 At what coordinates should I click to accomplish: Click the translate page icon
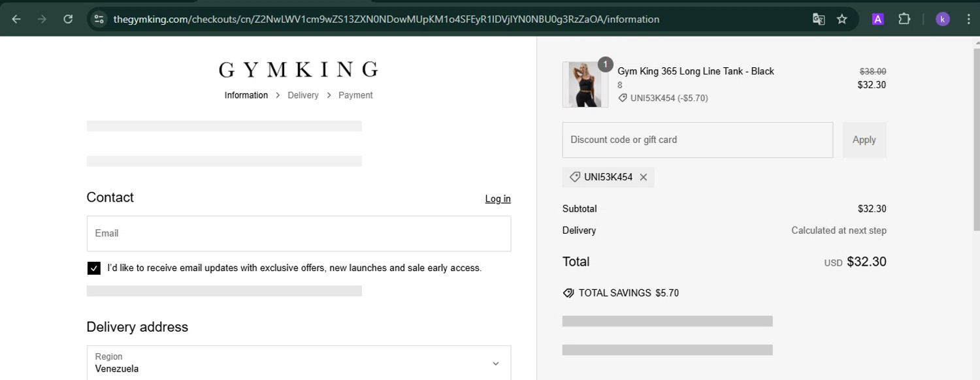tap(819, 19)
